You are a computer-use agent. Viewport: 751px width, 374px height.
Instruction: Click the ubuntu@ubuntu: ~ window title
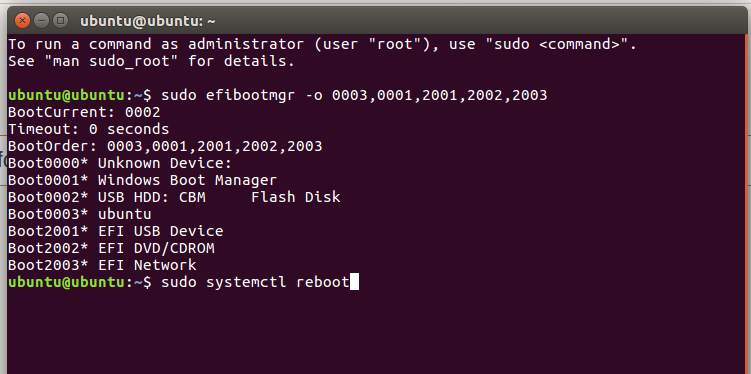[x=148, y=21]
